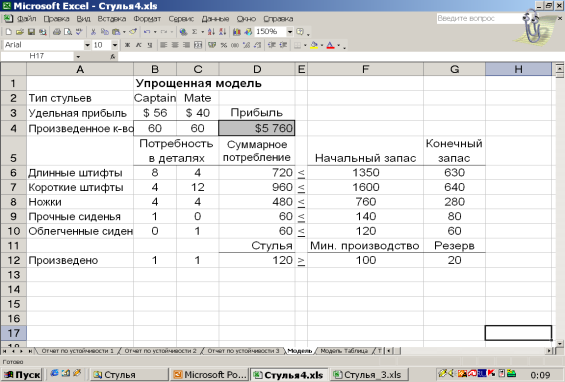
Task: Open the Файл menu
Action: pyautogui.click(x=26, y=19)
